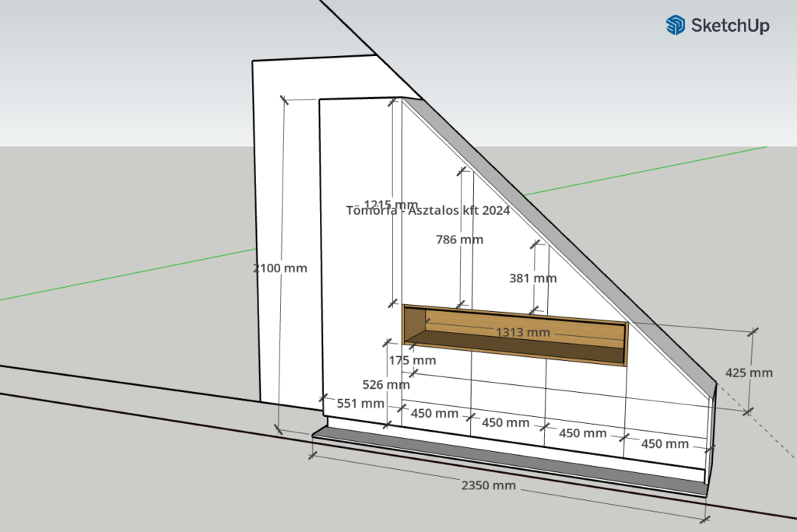This screenshot has height=532, width=797.
Task: Select the leftmost 450 mm dimension label
Action: [x=436, y=413]
